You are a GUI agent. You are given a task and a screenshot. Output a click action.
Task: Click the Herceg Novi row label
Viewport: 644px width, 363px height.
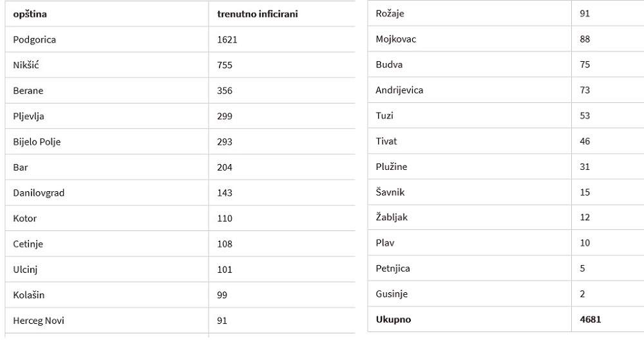39,321
